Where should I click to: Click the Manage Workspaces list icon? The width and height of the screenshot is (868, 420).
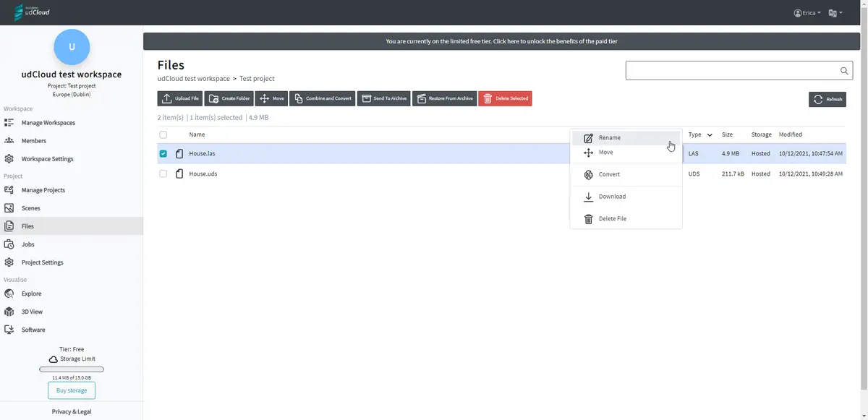(x=9, y=123)
